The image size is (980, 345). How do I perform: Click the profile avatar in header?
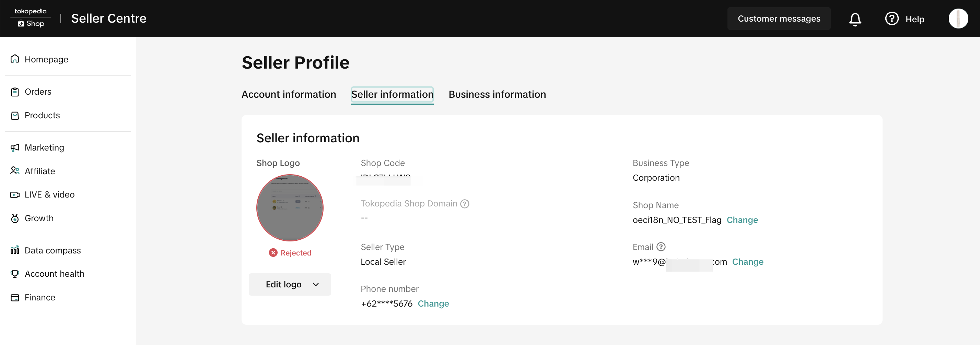(958, 19)
